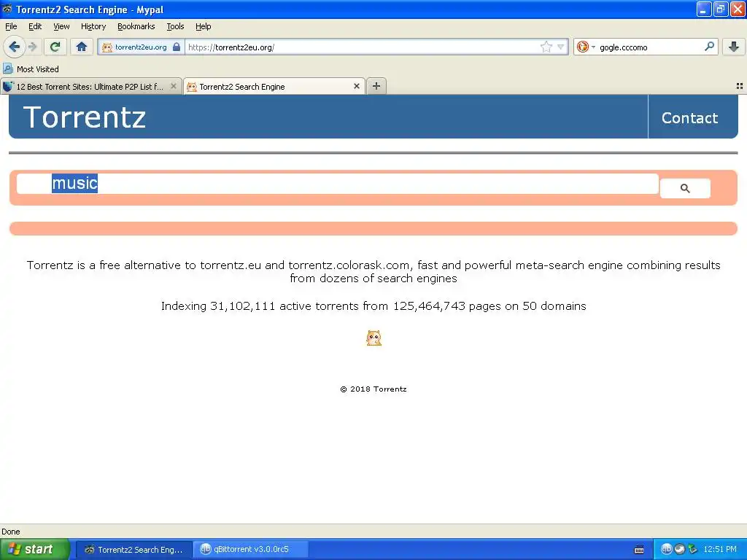This screenshot has height=560, width=747.
Task: Click the network tray icon by the clock
Action: tap(692, 549)
